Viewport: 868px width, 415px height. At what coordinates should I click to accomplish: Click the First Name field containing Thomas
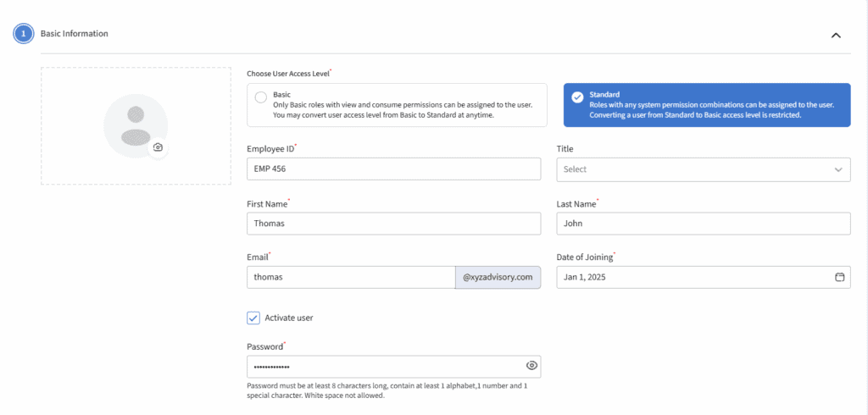pos(393,224)
